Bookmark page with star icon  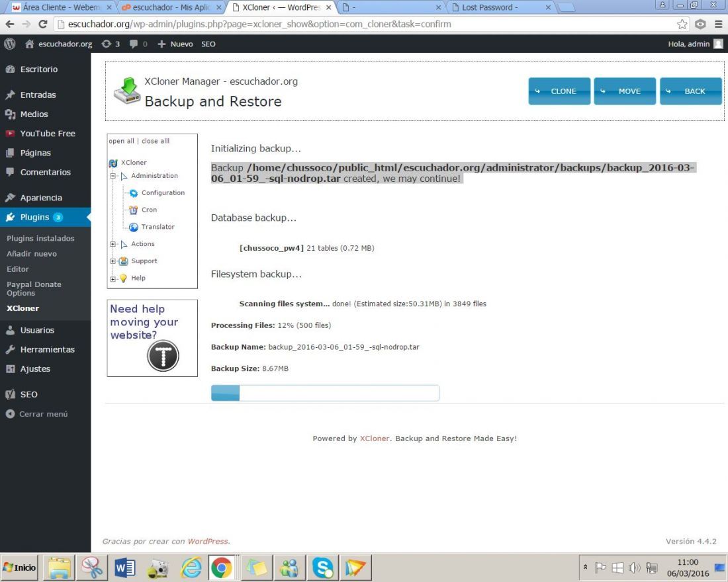pos(682,24)
